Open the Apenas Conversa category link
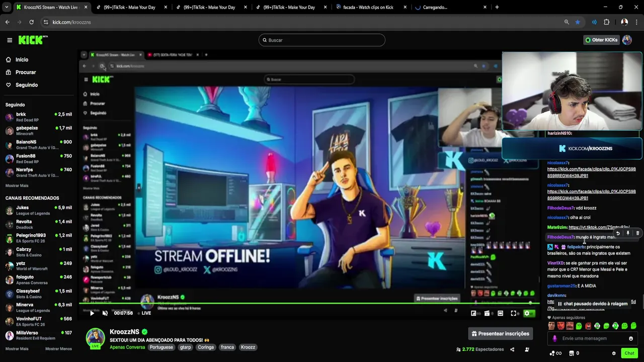644x362 pixels. (127, 347)
